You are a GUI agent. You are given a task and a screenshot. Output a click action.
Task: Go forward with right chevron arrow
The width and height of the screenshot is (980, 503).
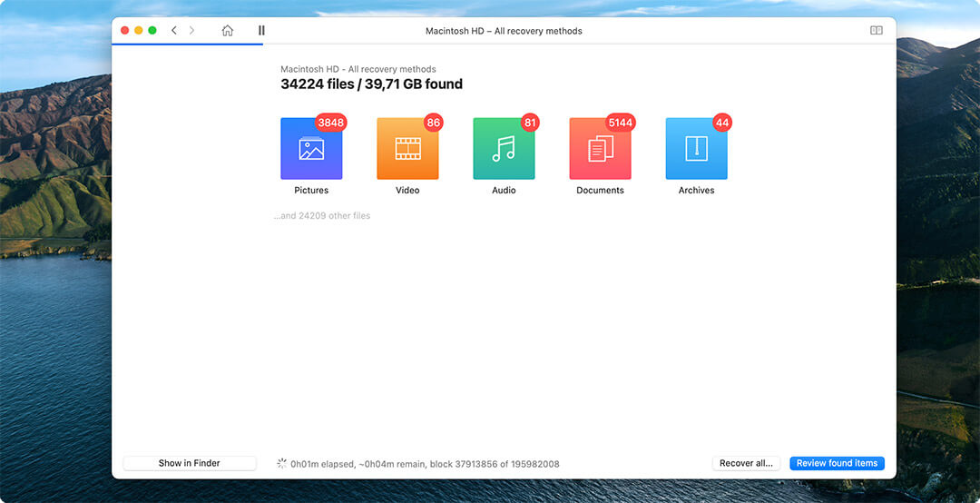191,31
